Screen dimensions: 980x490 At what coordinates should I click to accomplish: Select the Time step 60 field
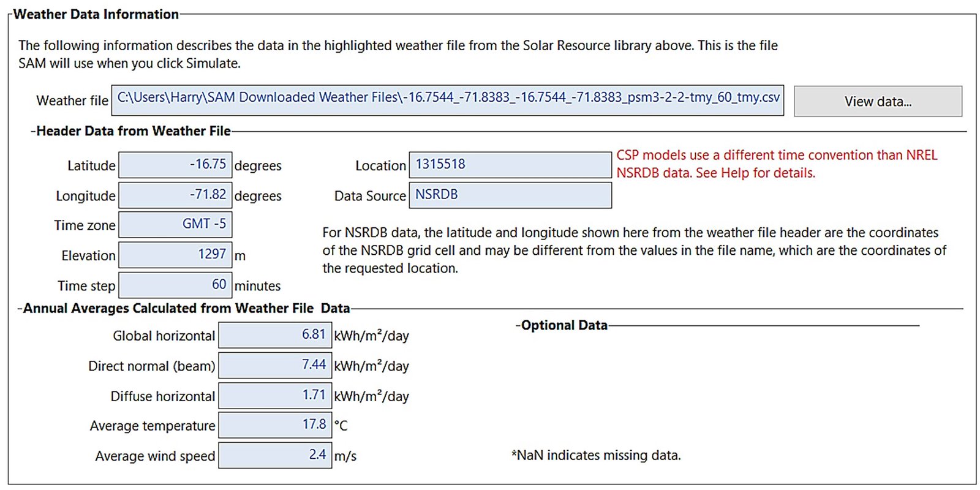175,285
